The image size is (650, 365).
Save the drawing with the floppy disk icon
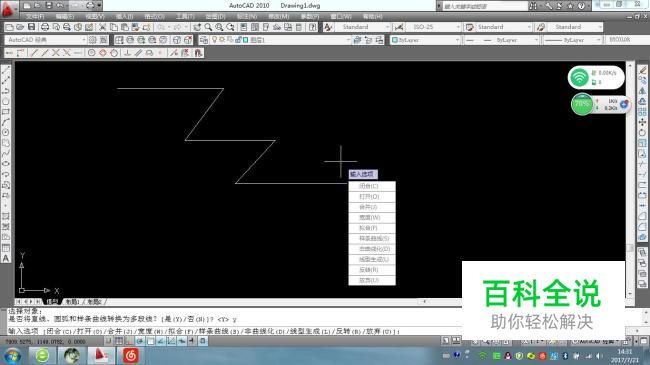click(x=31, y=27)
